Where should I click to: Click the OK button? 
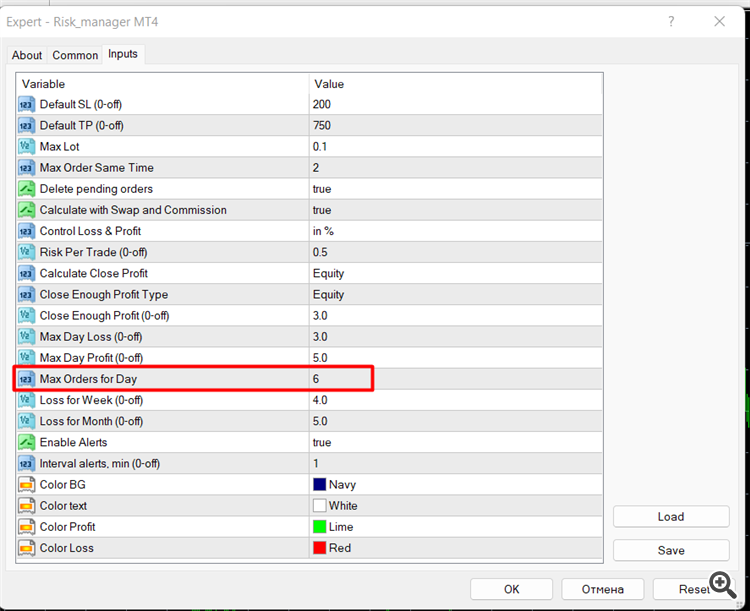pyautogui.click(x=511, y=589)
